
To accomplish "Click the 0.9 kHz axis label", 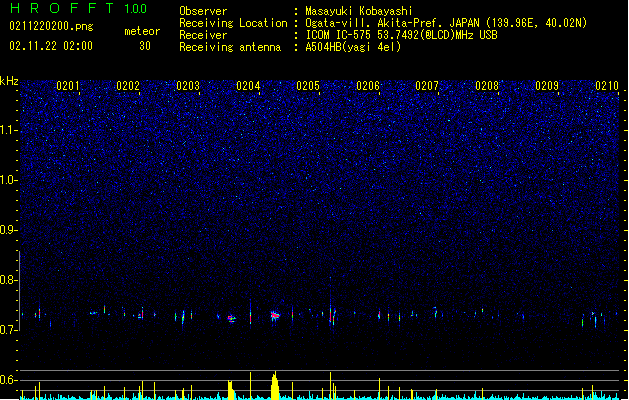I will point(8,230).
